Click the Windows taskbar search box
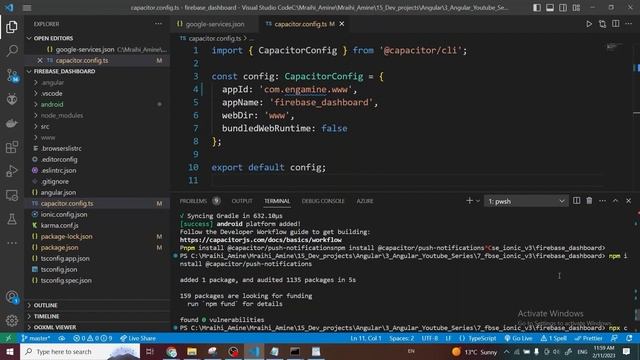The image size is (640, 360). [x=80, y=351]
